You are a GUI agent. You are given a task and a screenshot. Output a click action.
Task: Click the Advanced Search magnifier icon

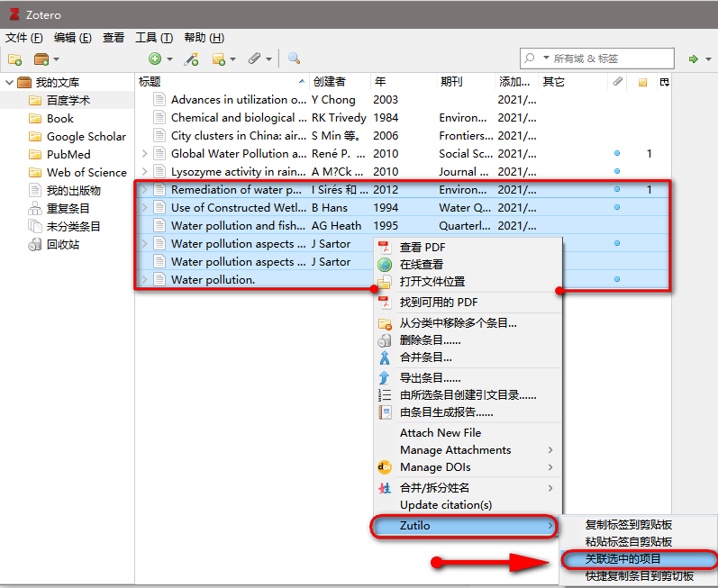click(x=294, y=59)
